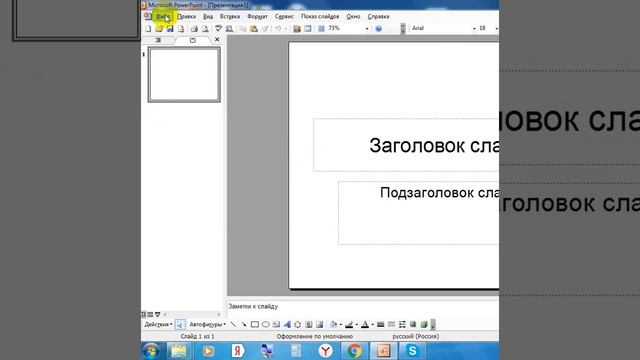The width and height of the screenshot is (640, 360).
Task: Switch to Slide Sorter view button
Action: coord(150,314)
